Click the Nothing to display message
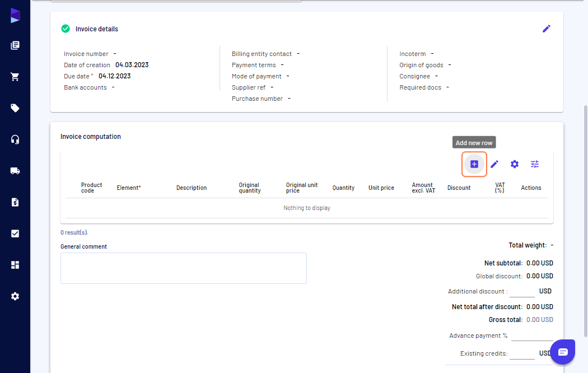Viewport: 588px width, 373px height. 307,208
